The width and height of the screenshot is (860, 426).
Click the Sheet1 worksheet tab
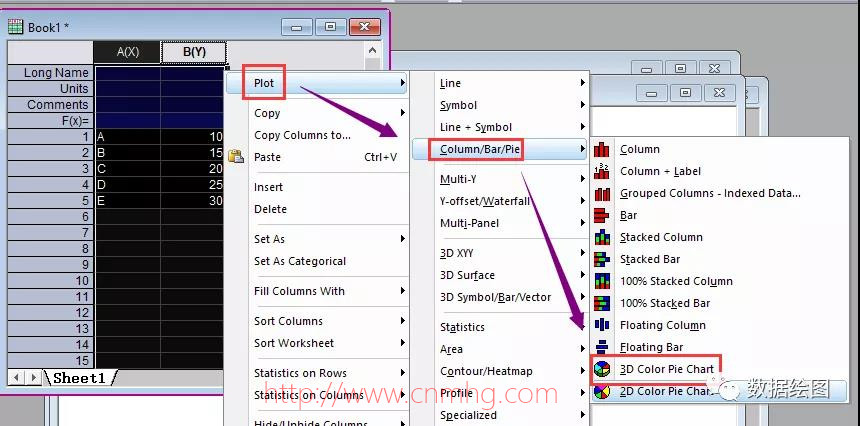click(x=80, y=378)
